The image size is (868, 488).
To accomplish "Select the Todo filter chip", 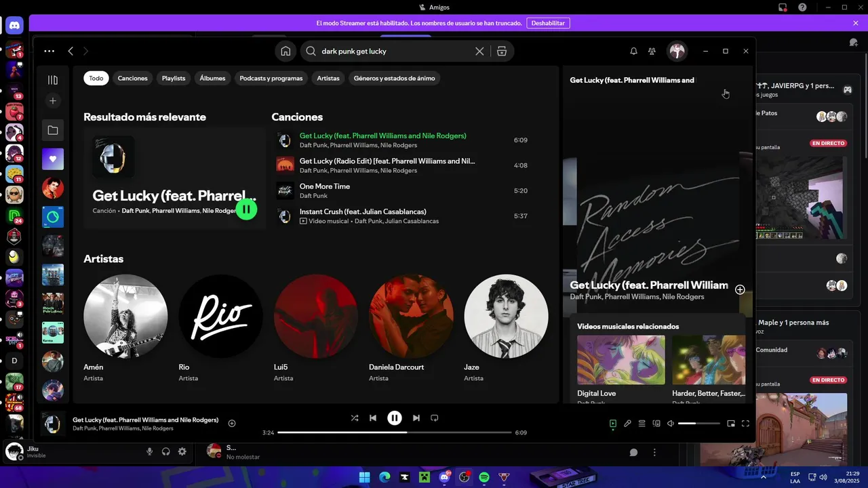I will [96, 78].
